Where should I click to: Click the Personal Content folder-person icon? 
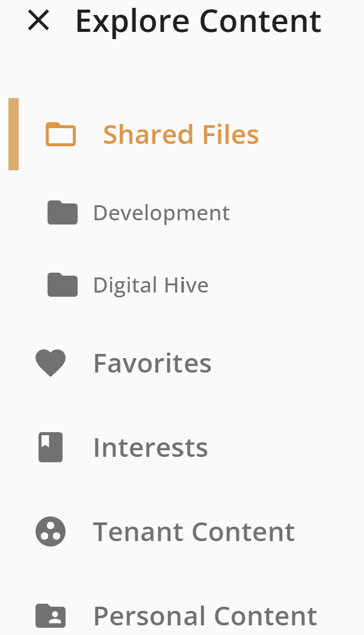click(51, 616)
